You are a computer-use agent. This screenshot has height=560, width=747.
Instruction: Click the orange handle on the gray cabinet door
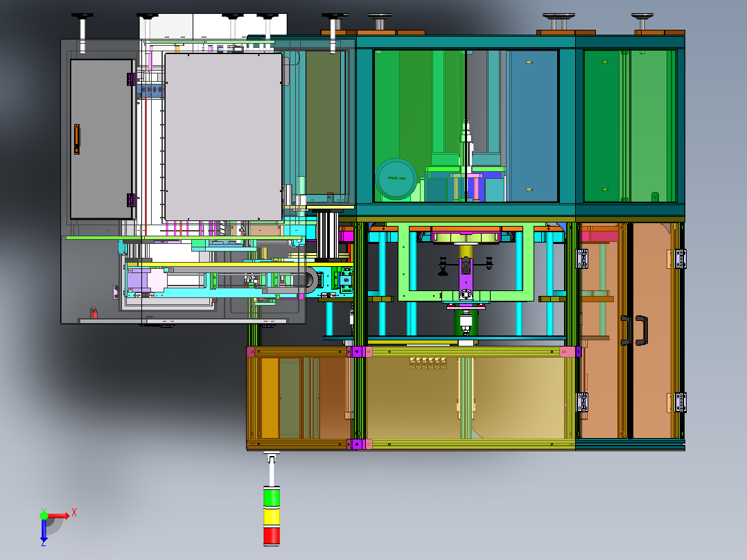point(77,139)
